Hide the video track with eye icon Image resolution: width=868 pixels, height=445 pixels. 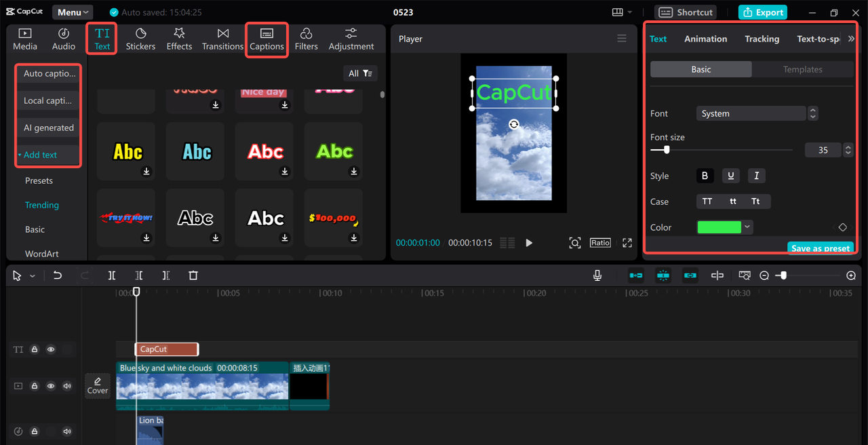point(51,386)
